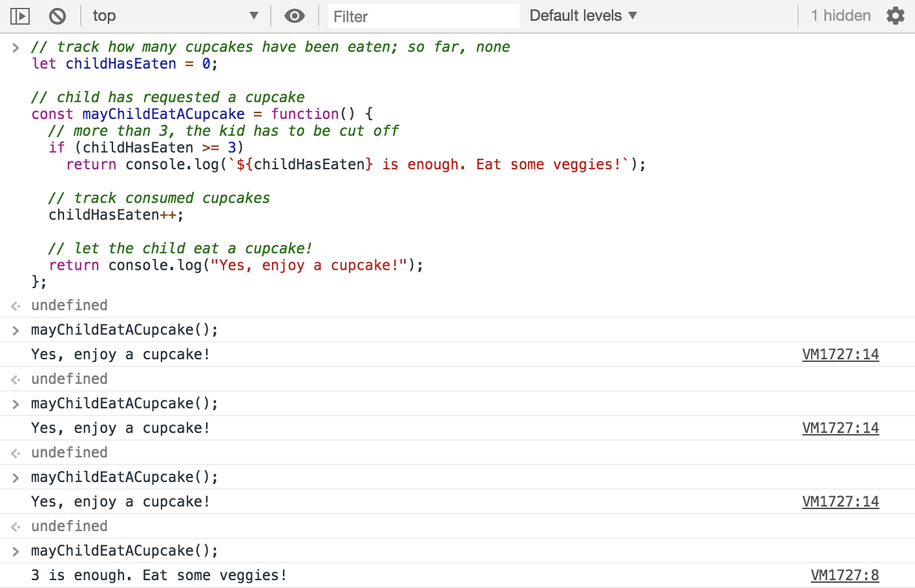The height and width of the screenshot is (588, 915).
Task: Select the Yes, enjoy a cupcake! log line
Action: 120,354
